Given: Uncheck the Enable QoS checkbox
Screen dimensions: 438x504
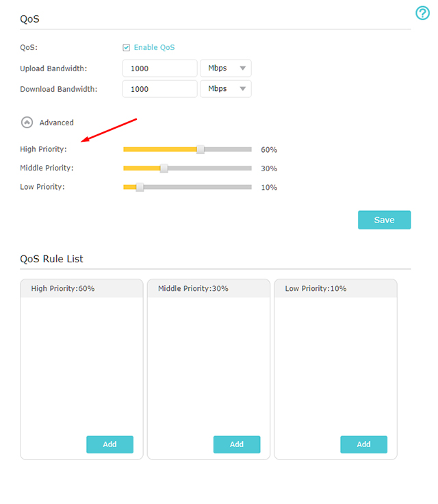Looking at the screenshot, I should [127, 47].
